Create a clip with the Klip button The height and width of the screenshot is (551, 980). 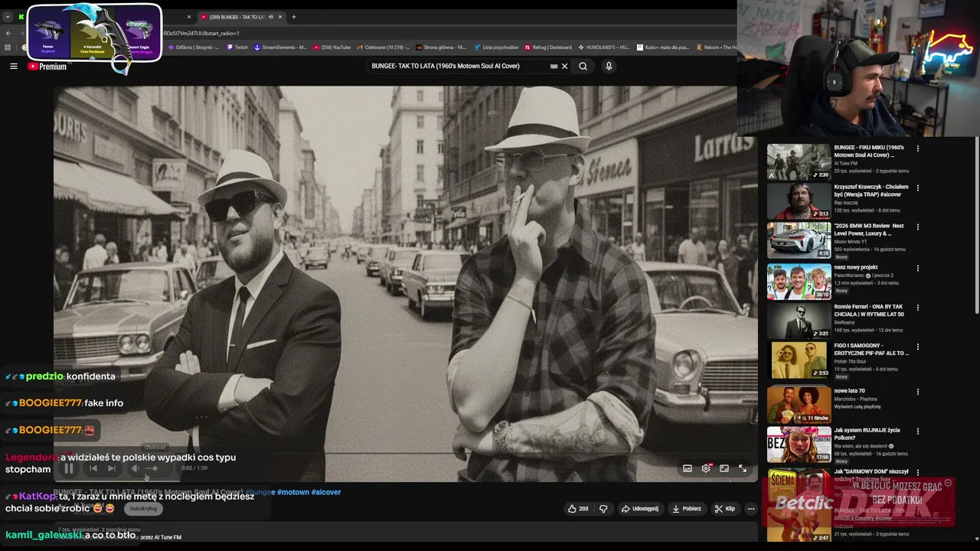(x=724, y=508)
